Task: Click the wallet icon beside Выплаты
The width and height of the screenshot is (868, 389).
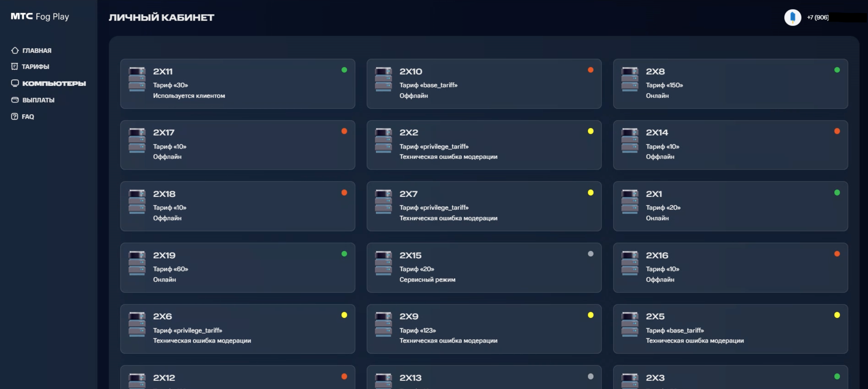Action: coord(15,100)
